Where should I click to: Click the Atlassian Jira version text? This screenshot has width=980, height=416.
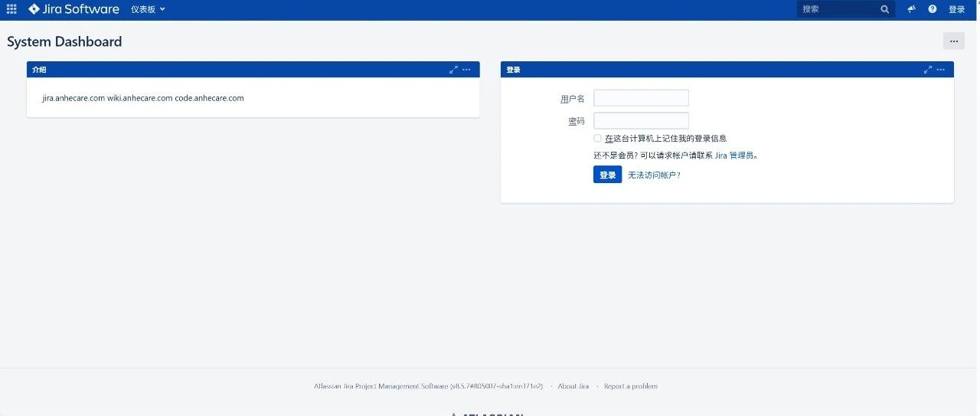[x=429, y=386]
